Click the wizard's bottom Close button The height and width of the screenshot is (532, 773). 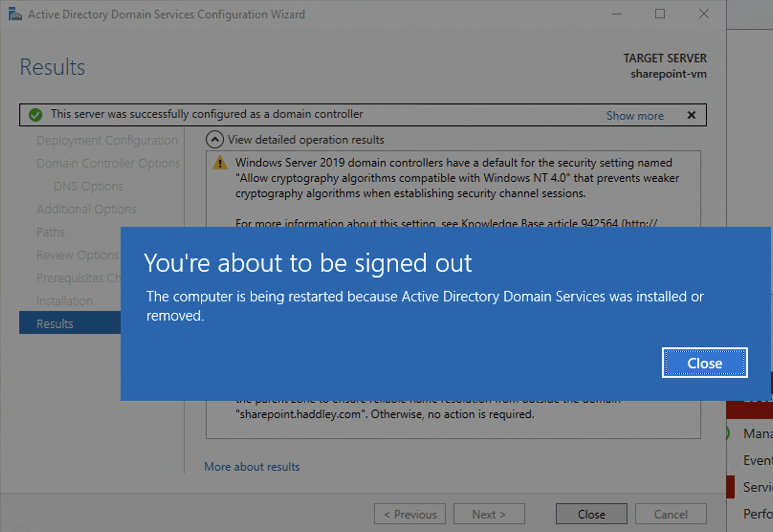coord(591,514)
